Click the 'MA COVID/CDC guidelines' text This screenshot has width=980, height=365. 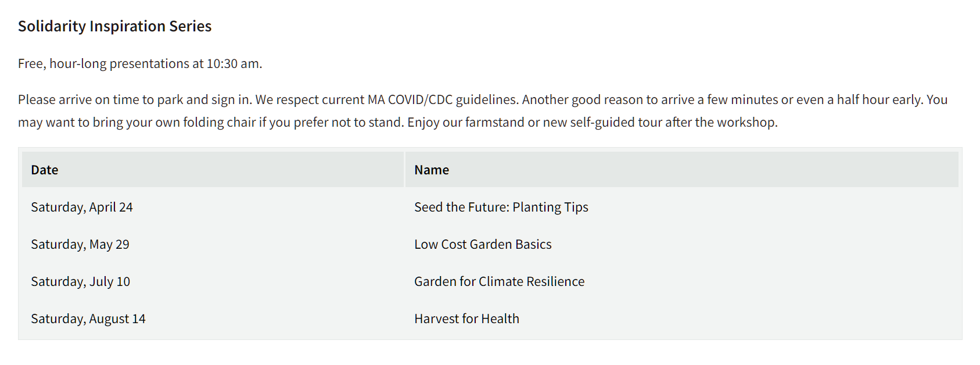[x=441, y=99]
